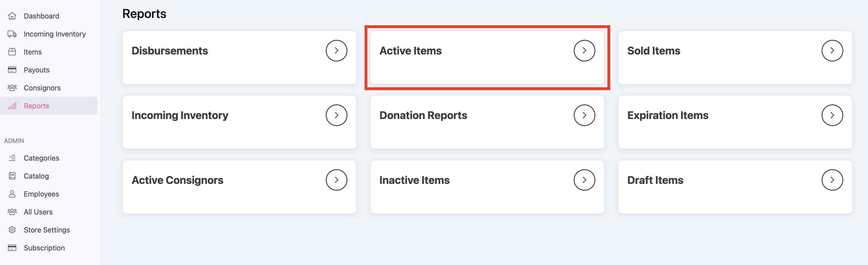Click the Consignors people icon
868x265 pixels.
12,88
